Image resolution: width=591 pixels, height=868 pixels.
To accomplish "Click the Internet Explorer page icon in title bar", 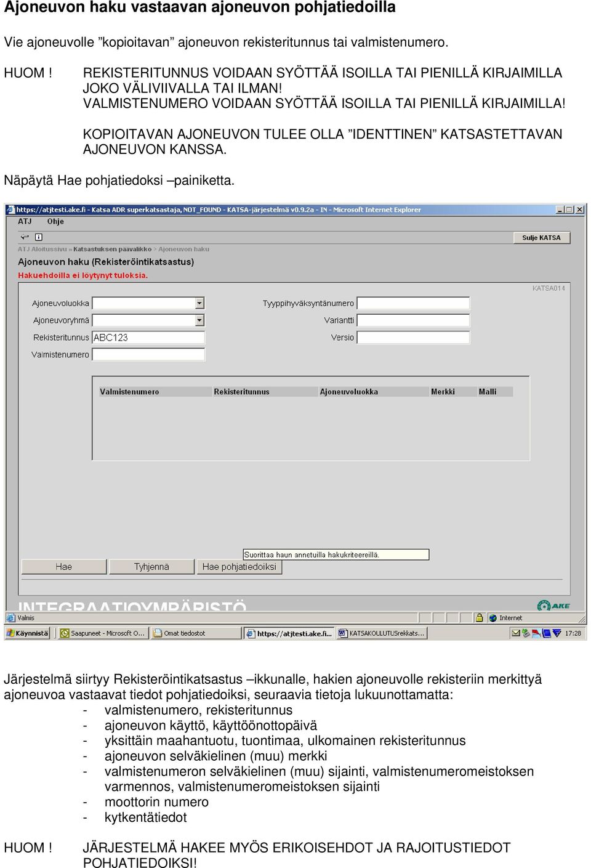I will pyautogui.click(x=10, y=210).
